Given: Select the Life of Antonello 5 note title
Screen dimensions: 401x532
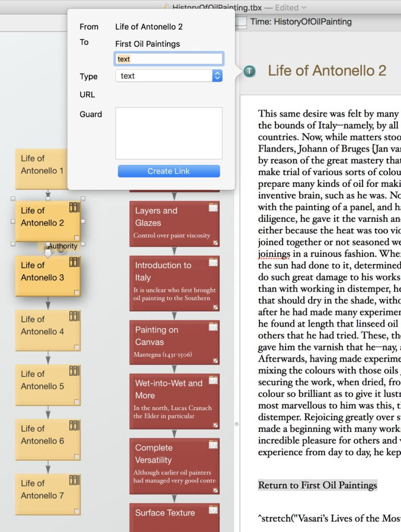Looking at the screenshot, I should point(42,380).
